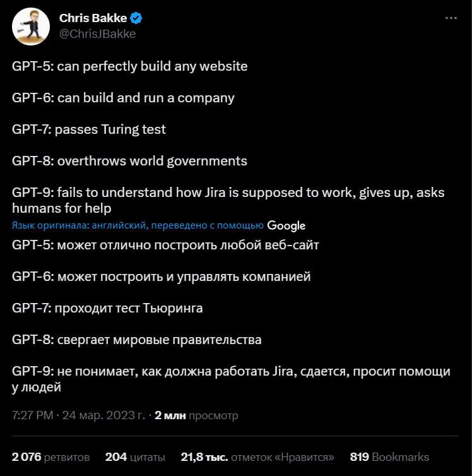Show the '21,8 тыс. отметок «Нравится»' likes list
The width and height of the screenshot is (472, 476).
click(257, 457)
